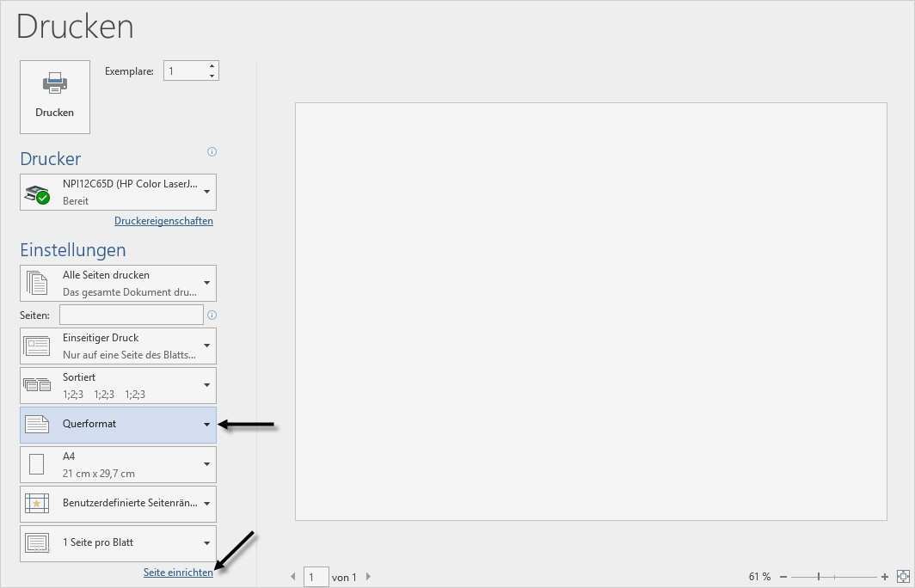Decrease the Exemplare copies count

coord(212,76)
